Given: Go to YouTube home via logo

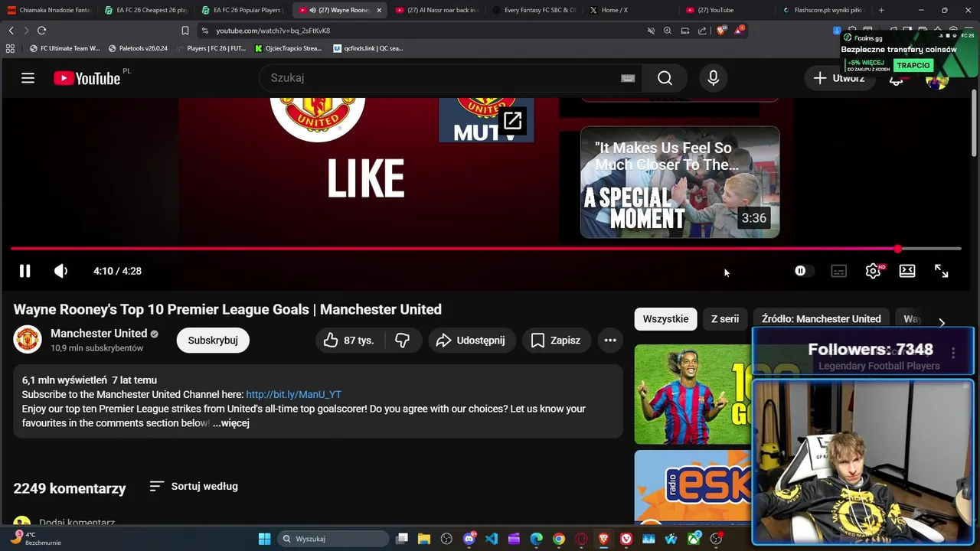Looking at the screenshot, I should 87,78.
